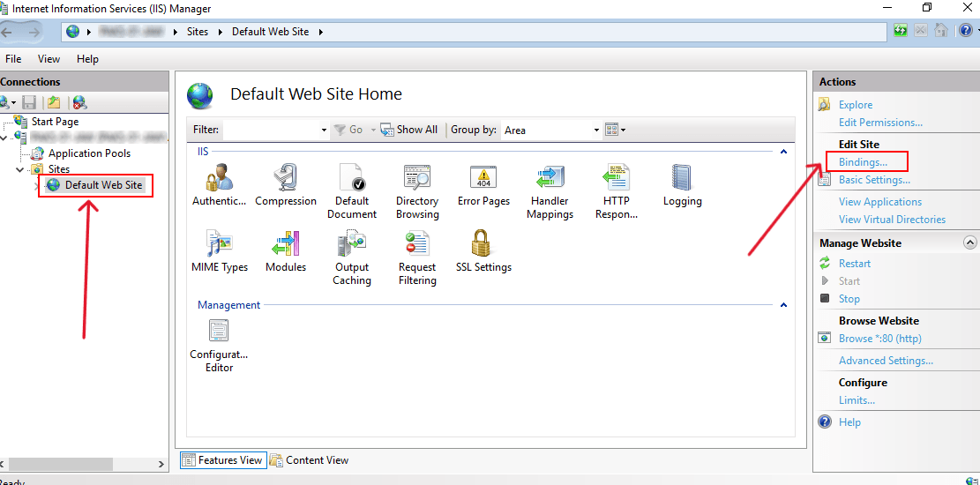Screen dimensions: 980x485
Task: Click the back navigation arrow
Action: [x=8, y=31]
